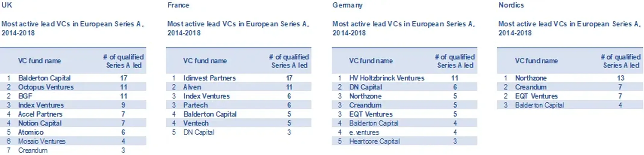The width and height of the screenshot is (644, 155).
Task: Select Northzone in Nordics table
Action: (531, 78)
